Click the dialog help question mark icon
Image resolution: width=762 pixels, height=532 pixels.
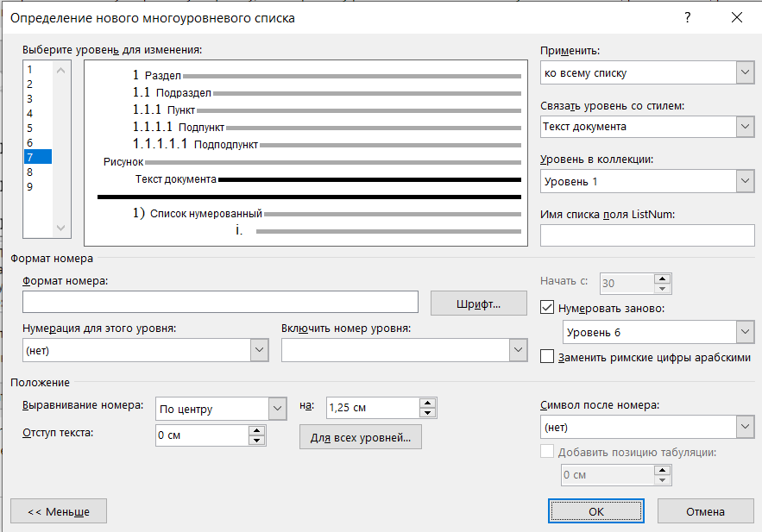tap(687, 18)
